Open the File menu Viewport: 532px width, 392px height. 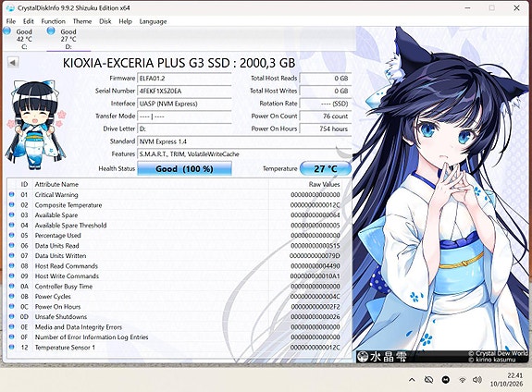click(x=11, y=21)
